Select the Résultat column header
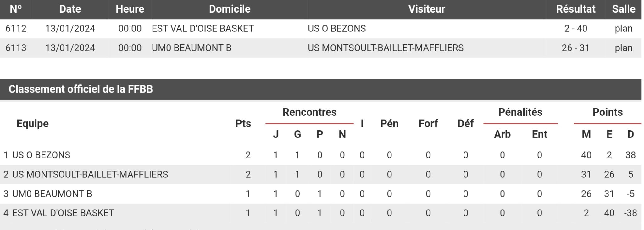 pos(575,9)
